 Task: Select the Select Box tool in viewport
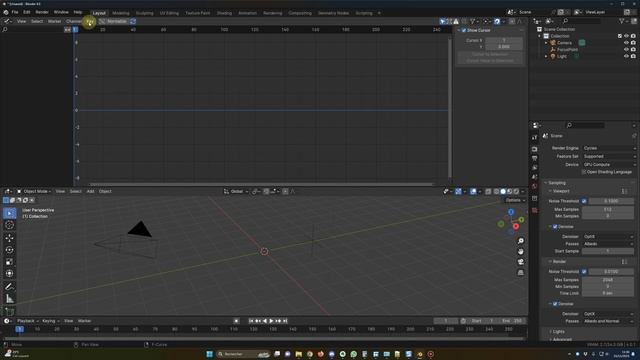pyautogui.click(x=9, y=213)
